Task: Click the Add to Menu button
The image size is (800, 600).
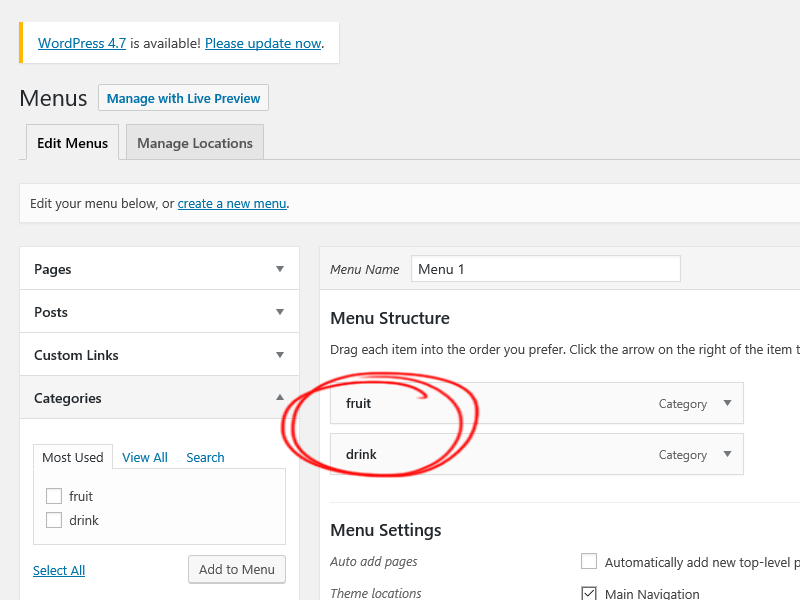Action: (x=237, y=569)
